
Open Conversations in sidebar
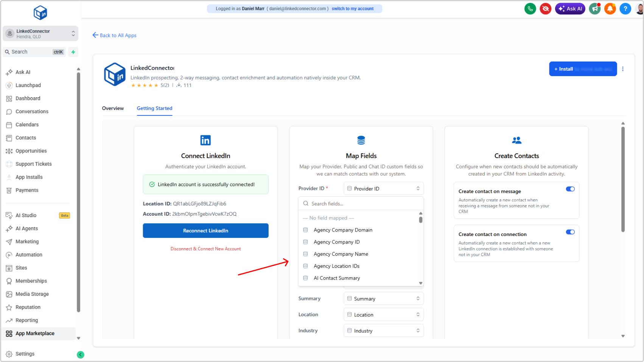pos(32,112)
